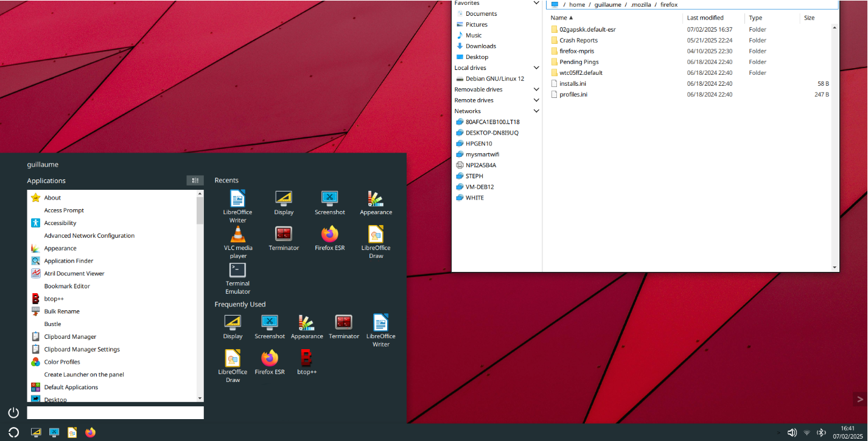Toggle the applications view mode button

pos(194,181)
